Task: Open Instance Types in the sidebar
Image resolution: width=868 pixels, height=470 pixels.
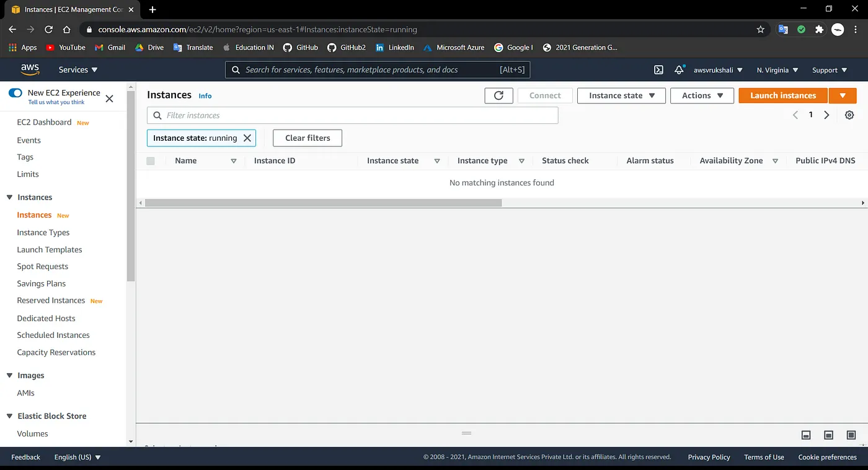Action: (x=43, y=233)
